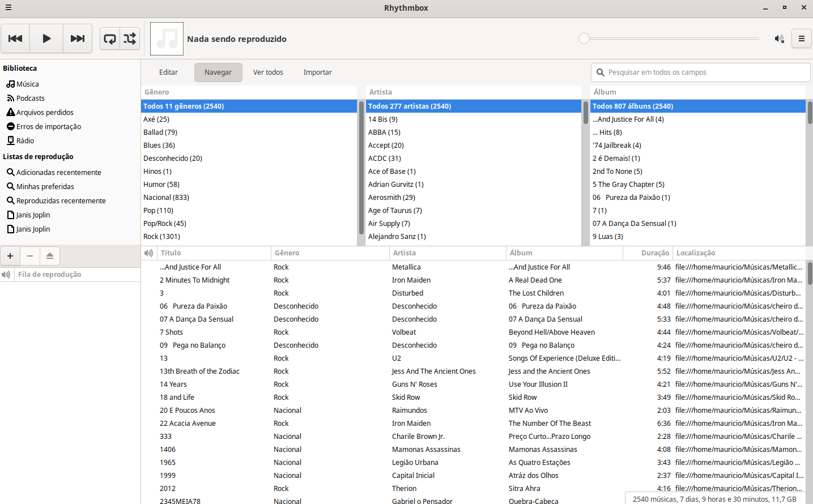Click the playback position slider

[x=669, y=39]
